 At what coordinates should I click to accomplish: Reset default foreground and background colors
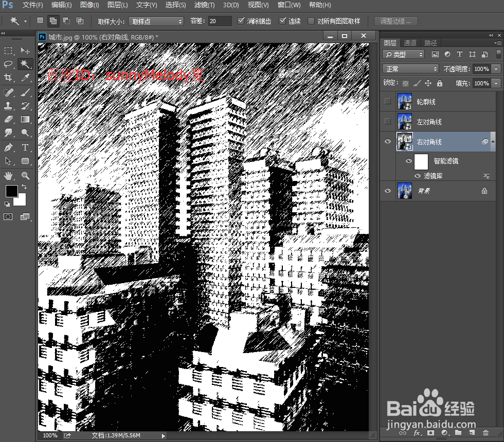click(7, 204)
